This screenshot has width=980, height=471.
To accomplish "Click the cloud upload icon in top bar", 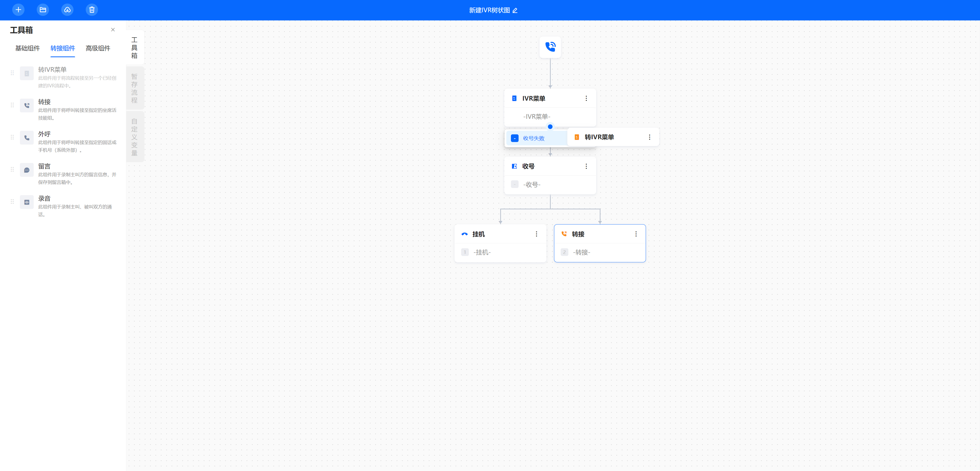I will [x=67, y=10].
